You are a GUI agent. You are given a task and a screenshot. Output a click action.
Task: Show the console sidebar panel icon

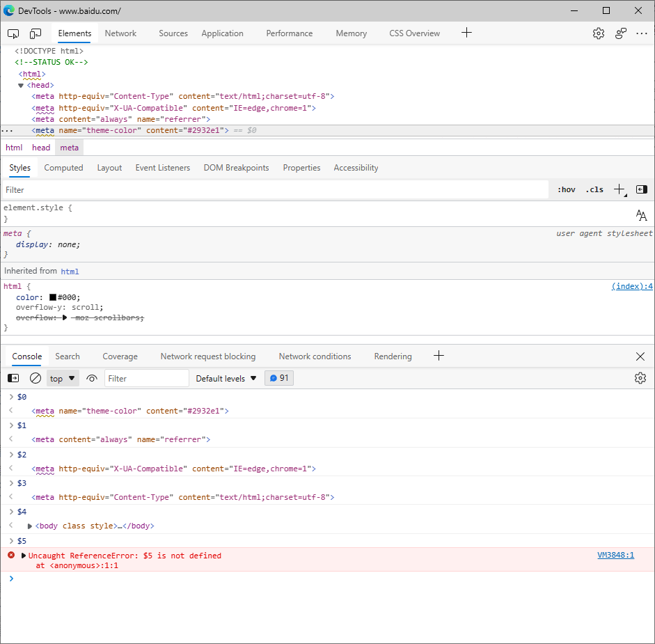(x=13, y=378)
